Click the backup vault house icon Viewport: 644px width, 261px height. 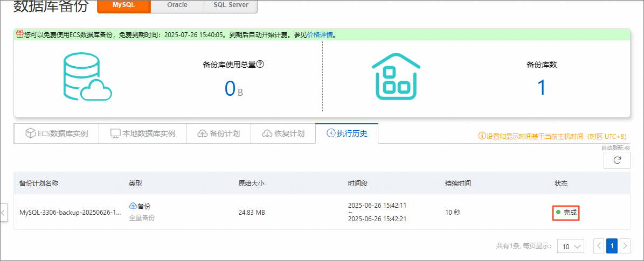[x=396, y=76]
